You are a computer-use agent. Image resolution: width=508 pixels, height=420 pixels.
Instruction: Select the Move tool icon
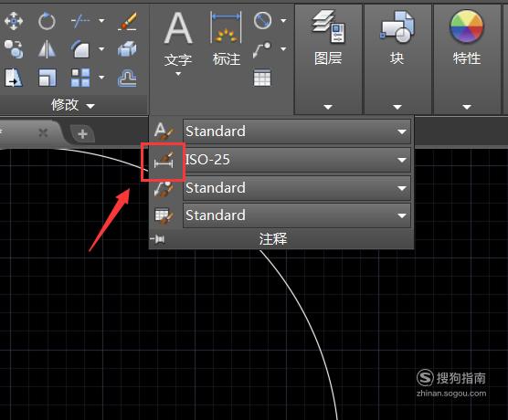click(14, 21)
